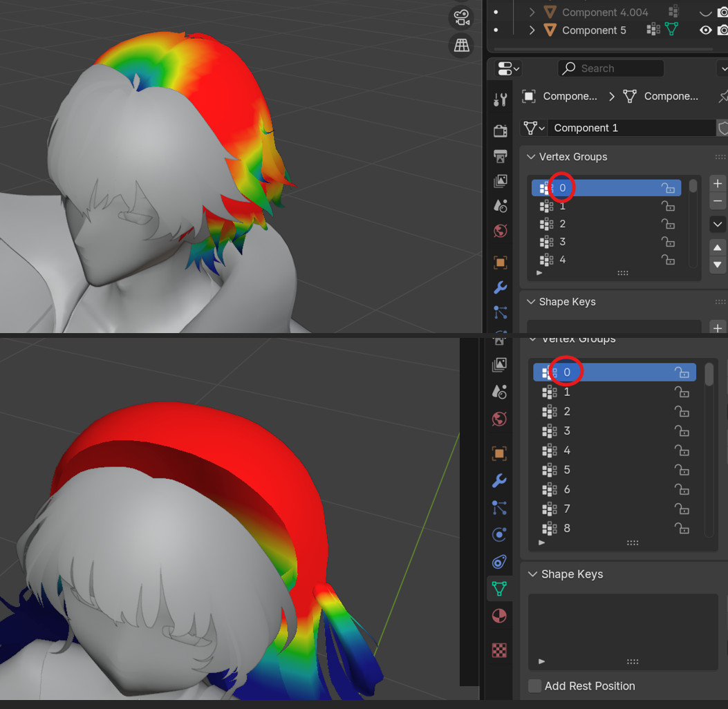Collapse the Vertex Groups panel header
This screenshot has width=728, height=709.
coord(574,157)
